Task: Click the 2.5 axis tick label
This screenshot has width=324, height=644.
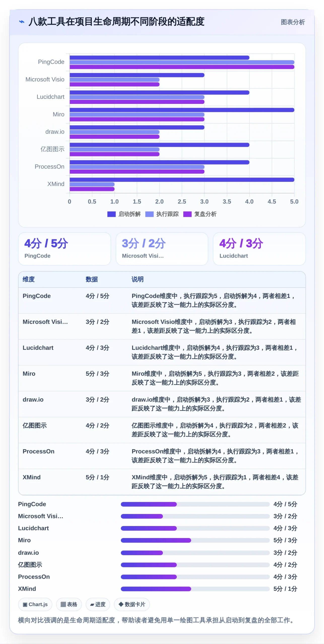Action: (x=182, y=202)
